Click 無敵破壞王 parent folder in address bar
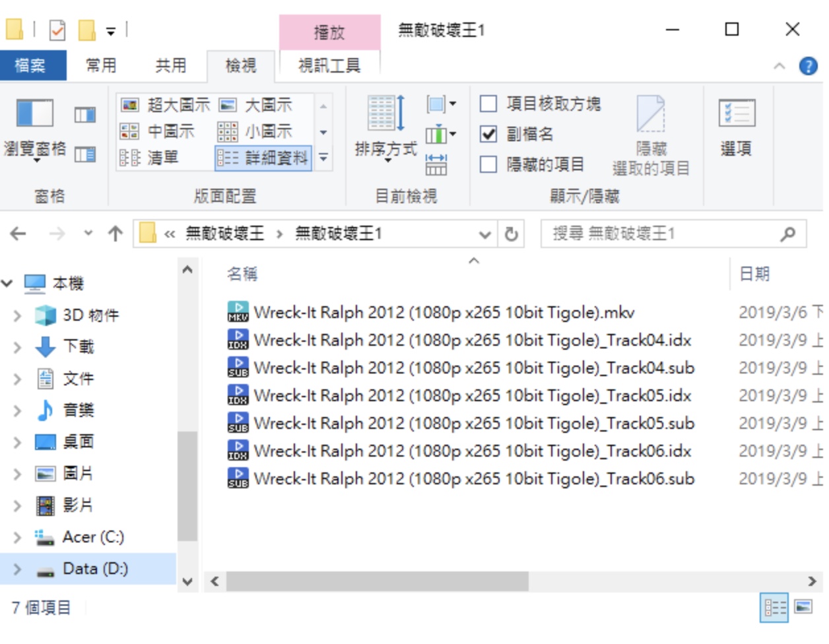The width and height of the screenshot is (829, 644). [224, 234]
